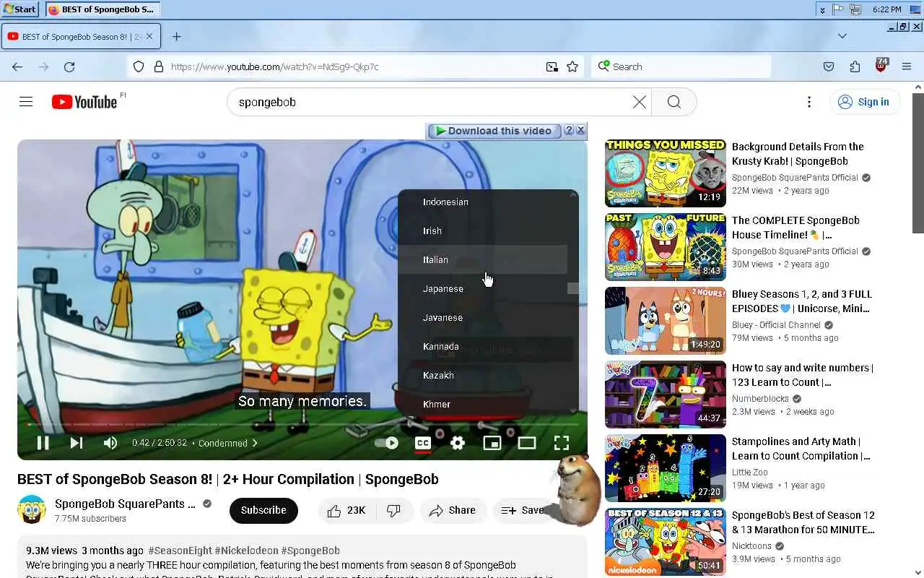Screen dimensions: 924x578
Task: Open browser application menu
Action: (x=907, y=66)
